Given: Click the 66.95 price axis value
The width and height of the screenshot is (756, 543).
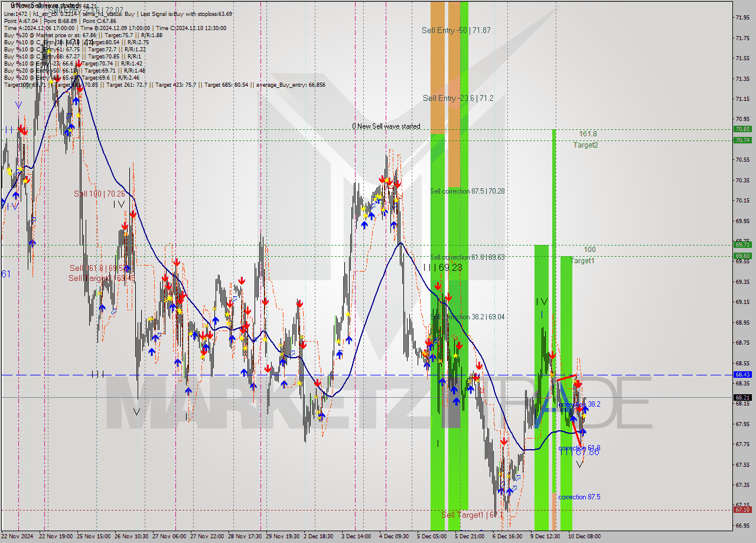Looking at the screenshot, I should click(743, 525).
